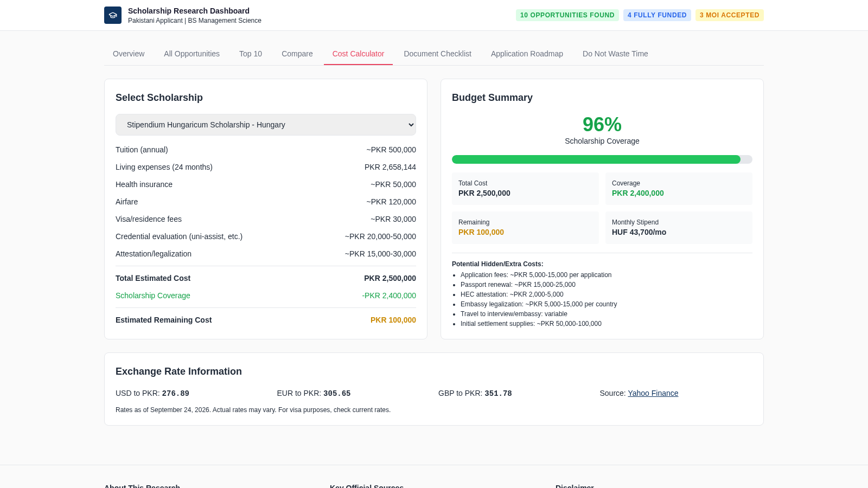View the Application Roadmap tab
Screen dimensions: 868x488
(x=527, y=54)
